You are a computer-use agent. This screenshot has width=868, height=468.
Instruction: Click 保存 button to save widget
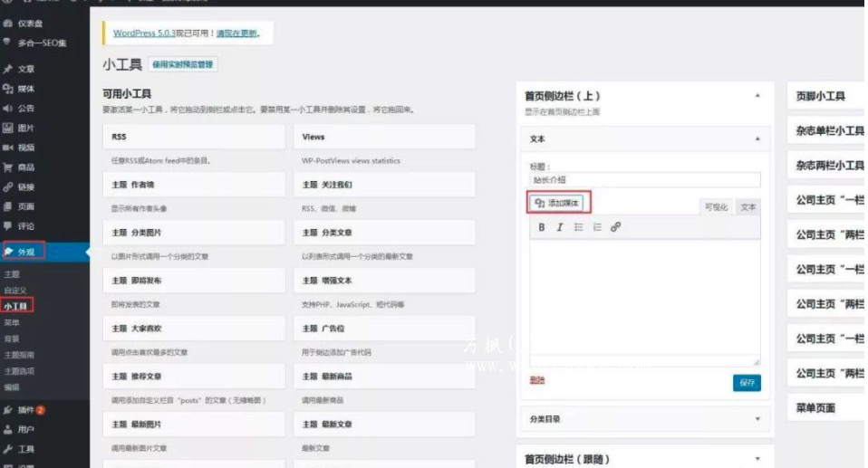pyautogui.click(x=746, y=383)
